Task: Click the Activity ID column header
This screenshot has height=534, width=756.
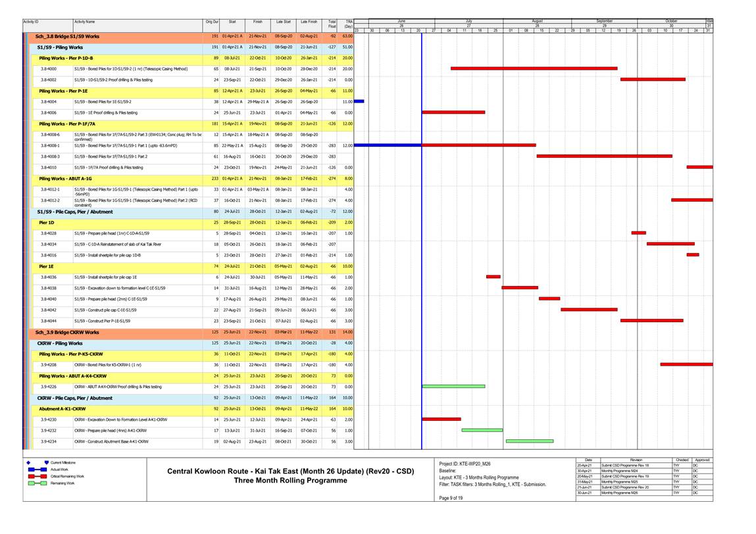Action: point(30,22)
